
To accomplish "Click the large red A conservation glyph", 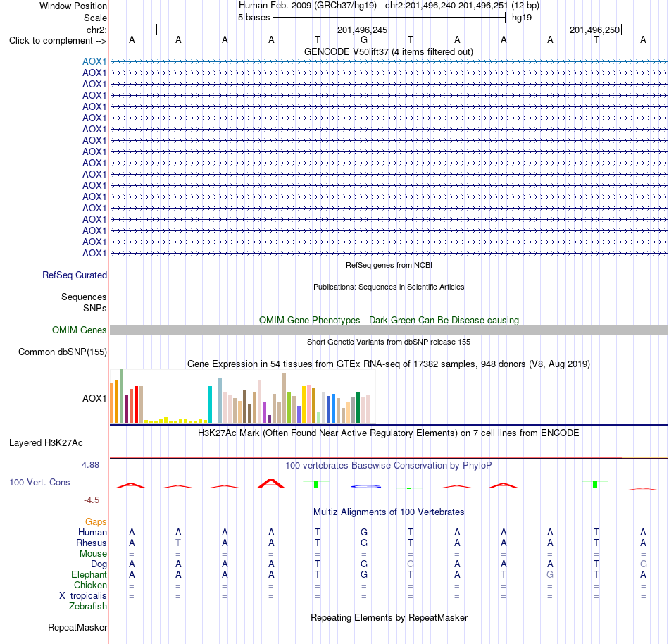I will [x=271, y=484].
